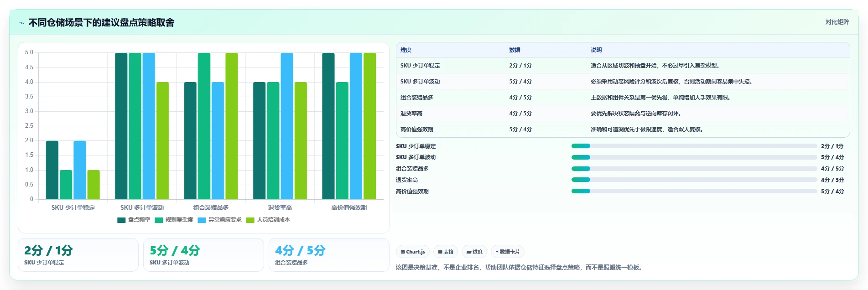868x290 pixels.
Task: Click description starting 适合从区域切波和抽盘开始
Action: coord(656,66)
